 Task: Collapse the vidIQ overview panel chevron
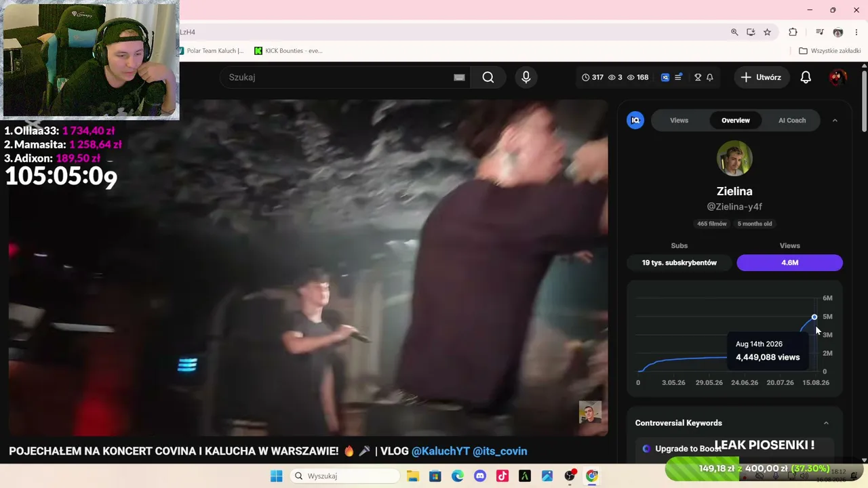click(835, 120)
